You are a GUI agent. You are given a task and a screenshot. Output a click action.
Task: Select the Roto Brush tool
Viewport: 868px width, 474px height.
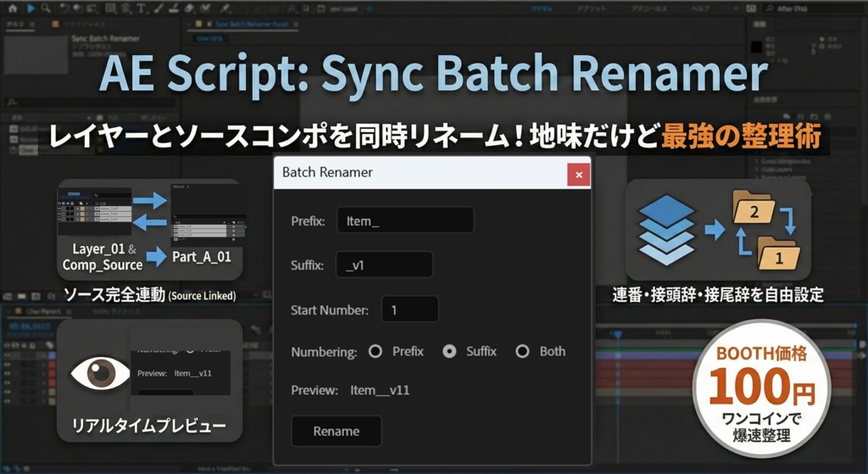[205, 8]
